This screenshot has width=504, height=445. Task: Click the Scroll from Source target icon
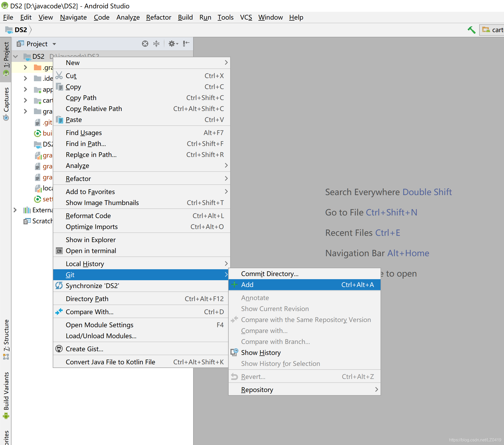(x=145, y=44)
